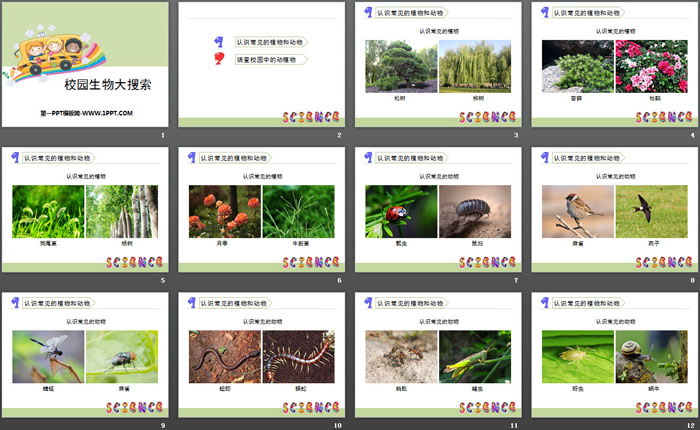This screenshot has height=430, width=700.
Task: Select the title slide 校园生物大搜索
Action: 85,64
